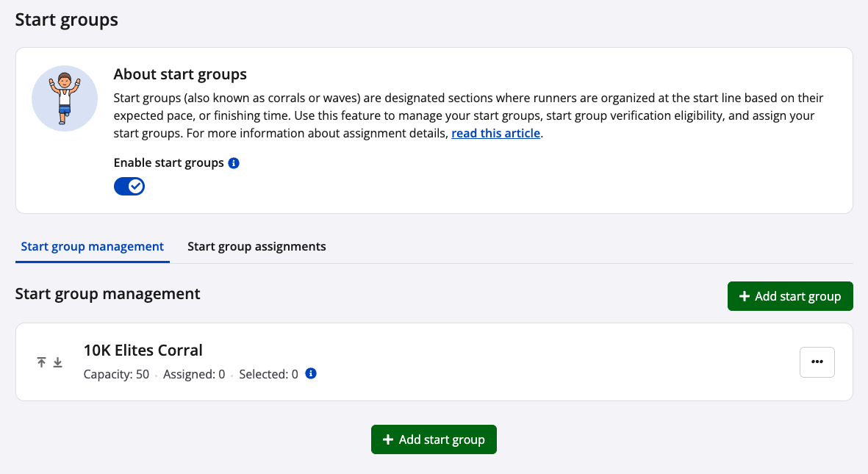This screenshot has height=474, width=868.
Task: Click info icon beside Enable start groups
Action: [x=234, y=163]
